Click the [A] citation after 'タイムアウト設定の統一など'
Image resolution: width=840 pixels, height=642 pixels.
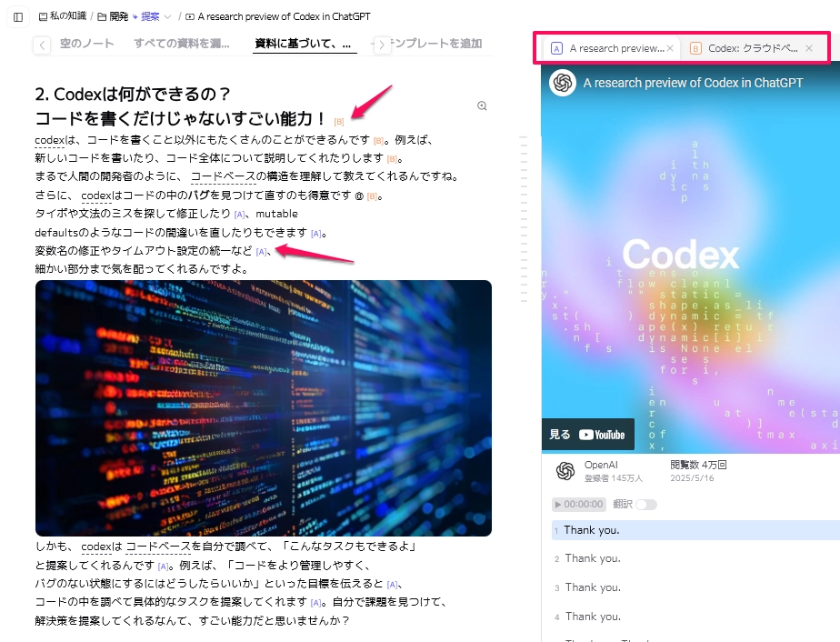262,252
